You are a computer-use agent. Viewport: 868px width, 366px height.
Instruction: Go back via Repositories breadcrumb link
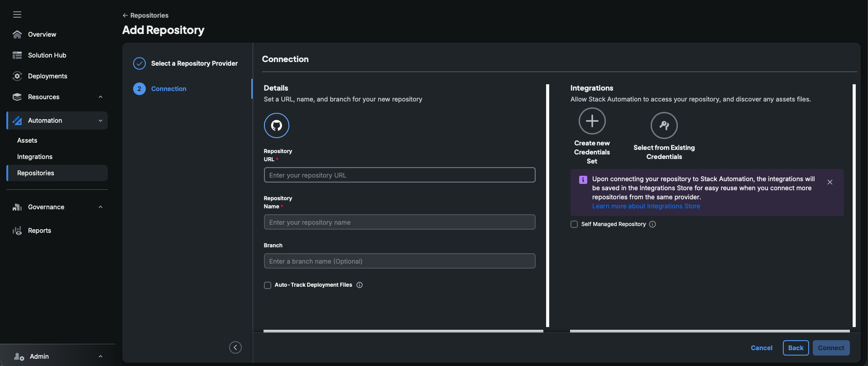point(145,15)
